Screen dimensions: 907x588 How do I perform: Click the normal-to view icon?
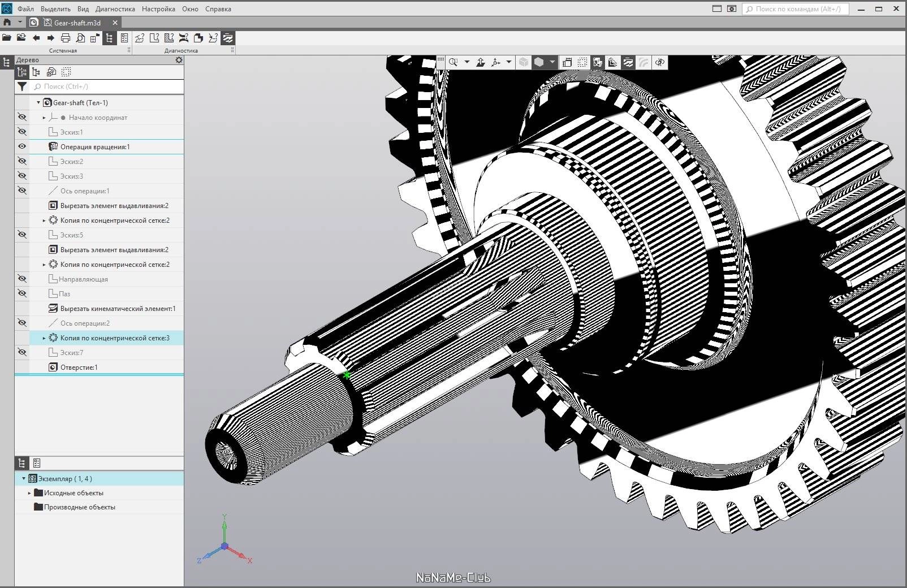click(481, 62)
